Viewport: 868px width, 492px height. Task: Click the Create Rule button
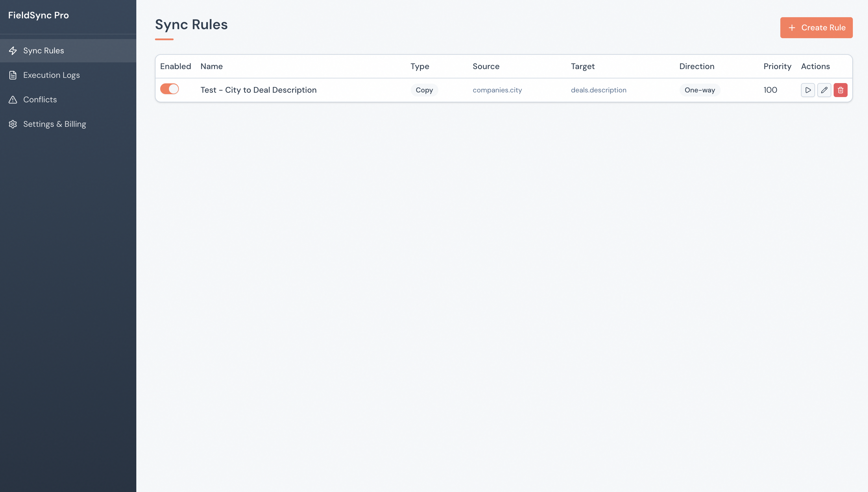(816, 27)
